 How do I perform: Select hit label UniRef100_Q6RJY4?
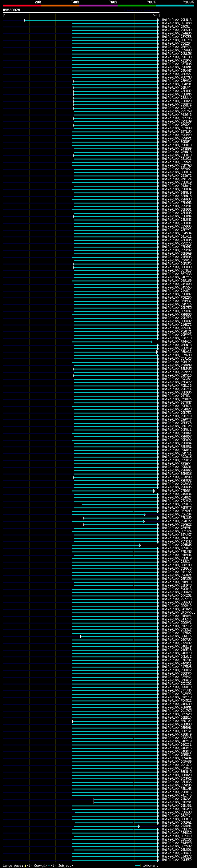click(176, 88)
